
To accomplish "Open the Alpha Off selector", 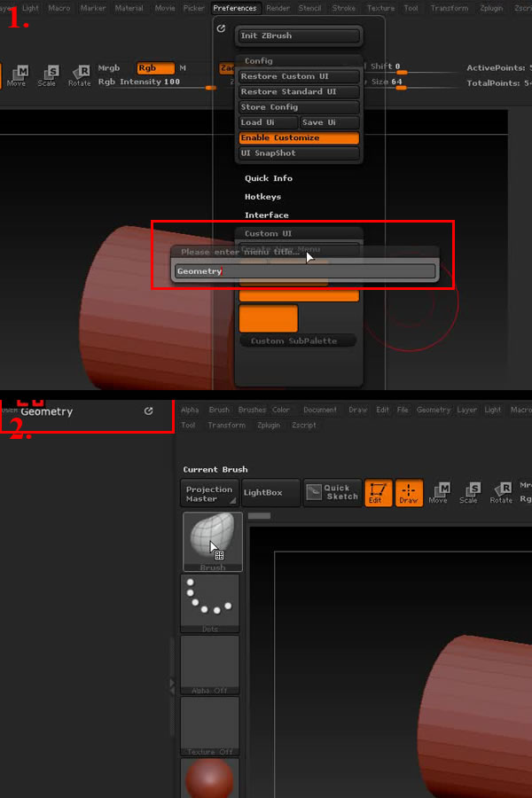I will 210,665.
